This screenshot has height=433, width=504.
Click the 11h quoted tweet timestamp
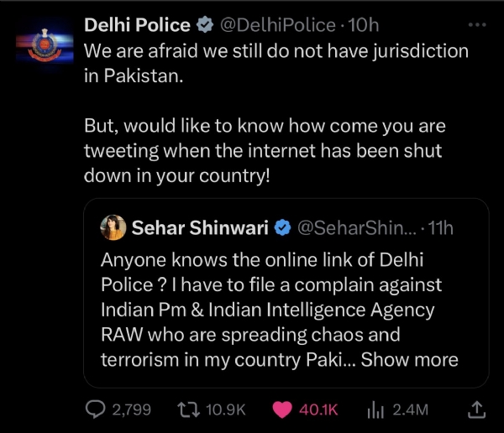coord(442,227)
